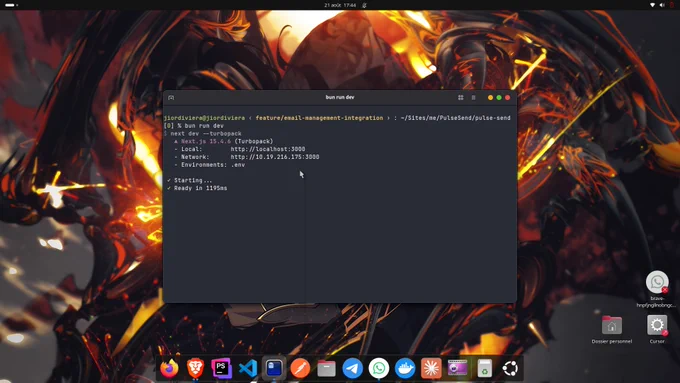
Task: Open the volume indicator in the top bar
Action: click(x=662, y=5)
